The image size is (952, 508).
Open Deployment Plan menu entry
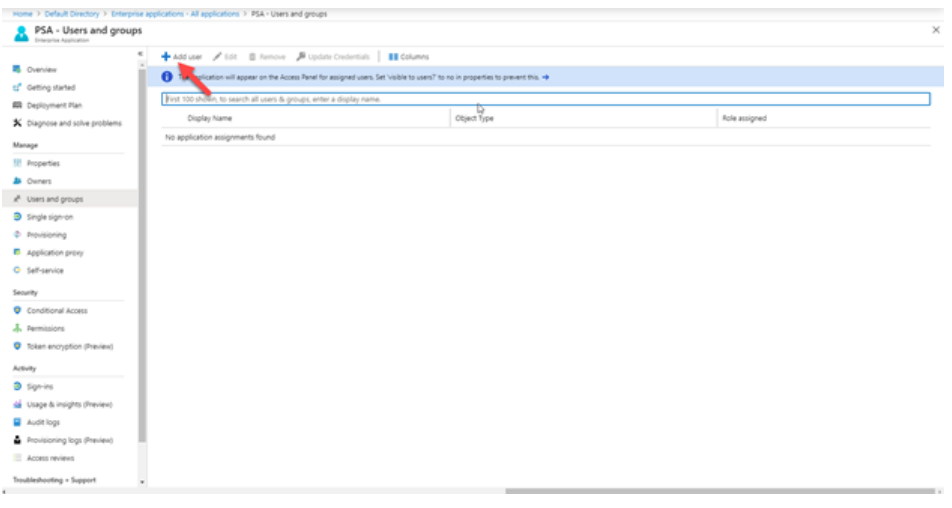point(54,106)
